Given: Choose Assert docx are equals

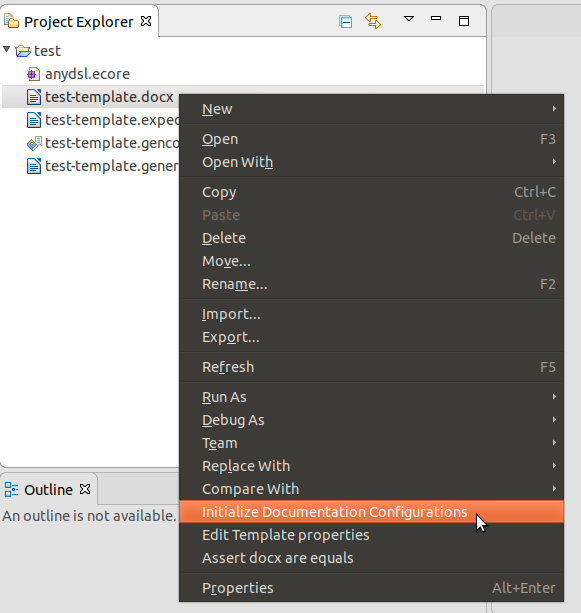Looking at the screenshot, I should coord(371,558).
